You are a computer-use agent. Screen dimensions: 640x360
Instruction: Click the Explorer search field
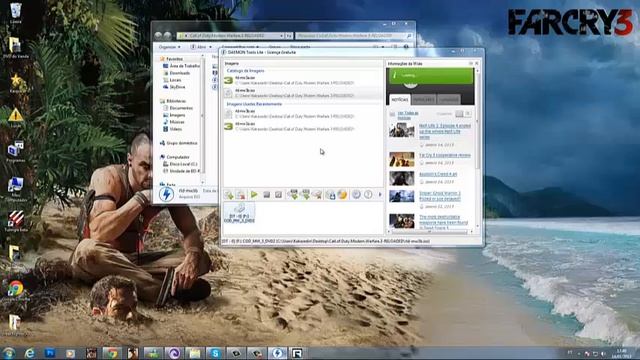(x=353, y=36)
